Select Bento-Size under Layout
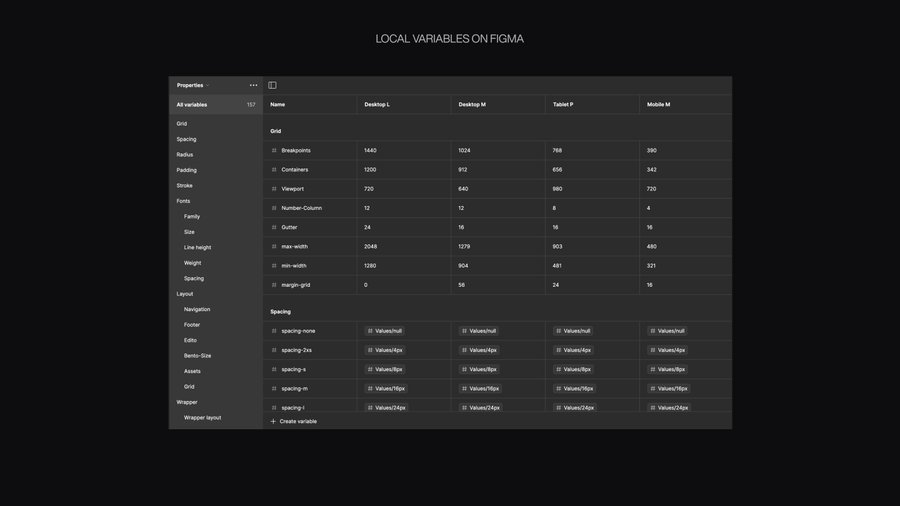This screenshot has width=900, height=506. pyautogui.click(x=197, y=356)
